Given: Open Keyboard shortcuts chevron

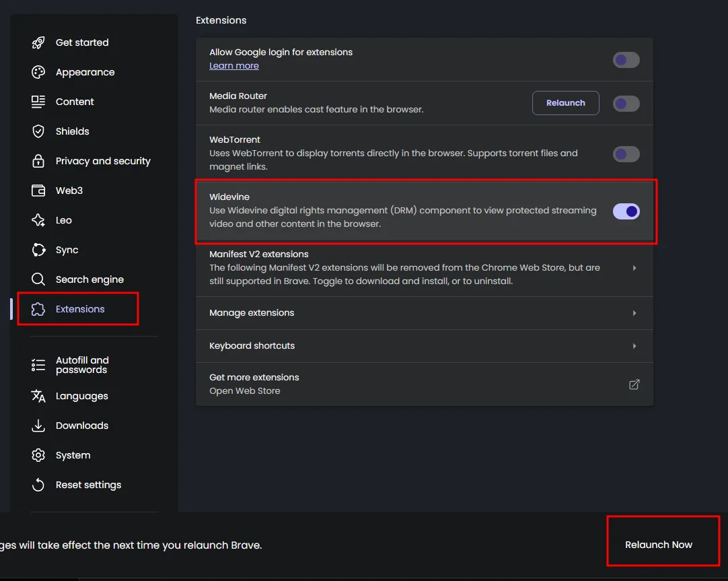Looking at the screenshot, I should 634,346.
